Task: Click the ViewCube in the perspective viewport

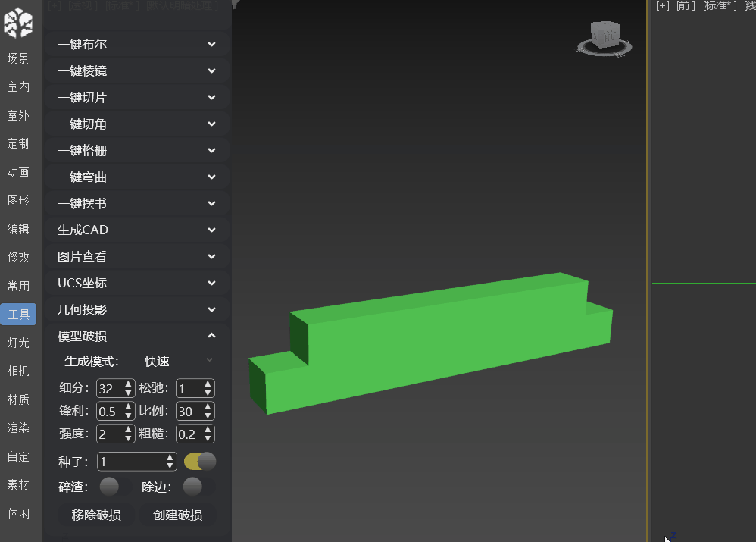Action: pyautogui.click(x=604, y=39)
